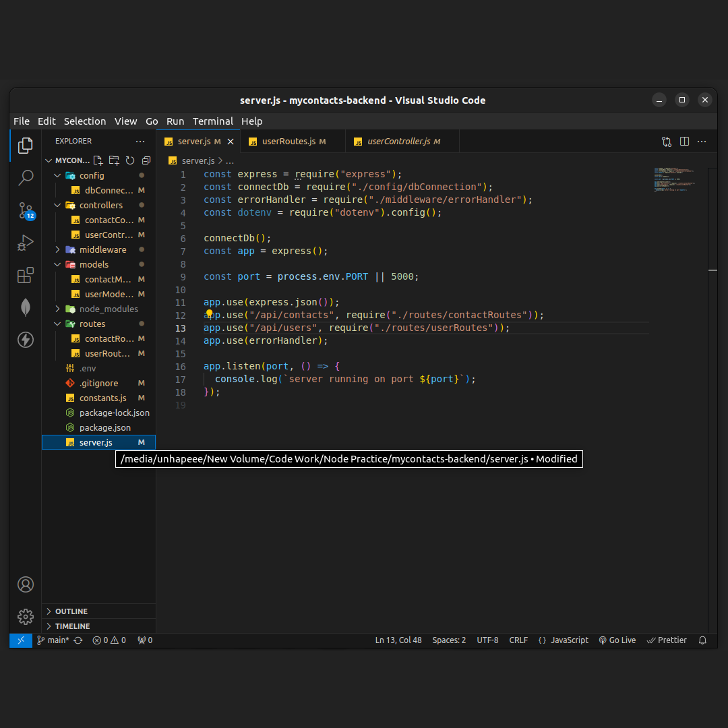
Task: Open editor more actions ellipsis
Action: click(702, 142)
